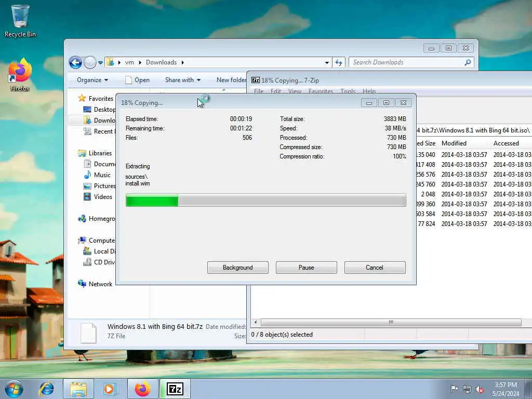Open Recent Places in navigation pane
The width and height of the screenshot is (532, 399).
pyautogui.click(x=99, y=131)
